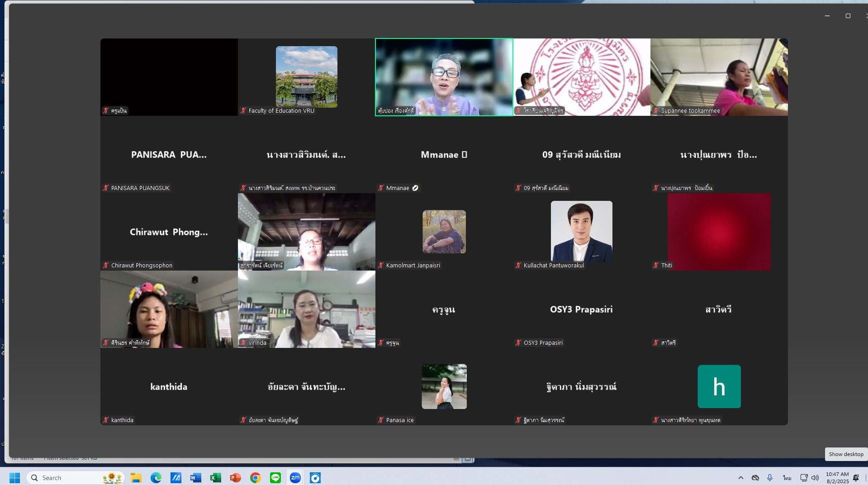Open the LINE app in the taskbar

tap(275, 478)
